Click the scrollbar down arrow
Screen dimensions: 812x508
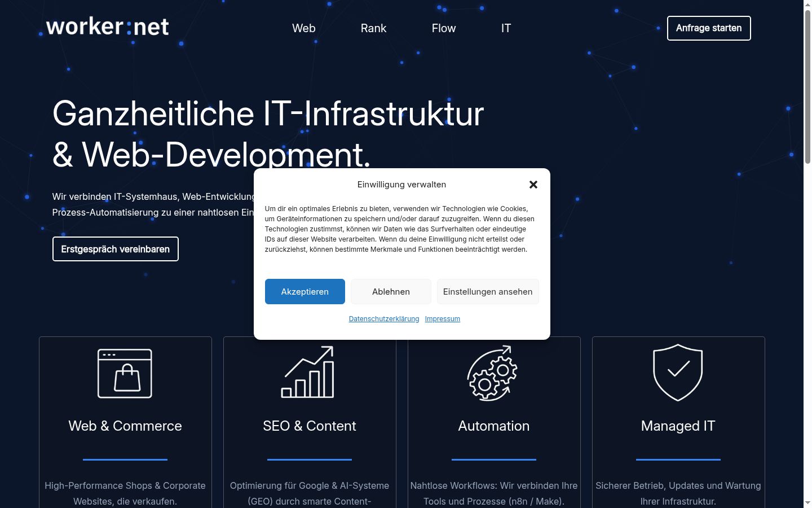point(807,503)
